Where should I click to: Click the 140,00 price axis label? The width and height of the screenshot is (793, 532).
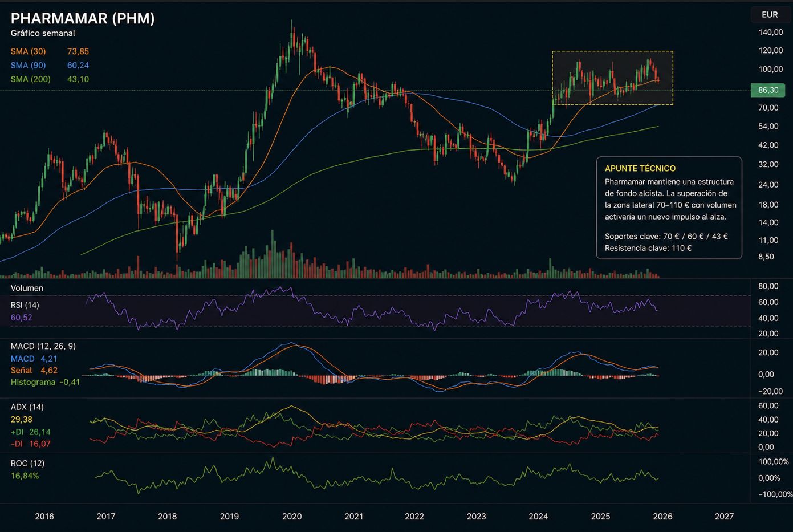[771, 33]
